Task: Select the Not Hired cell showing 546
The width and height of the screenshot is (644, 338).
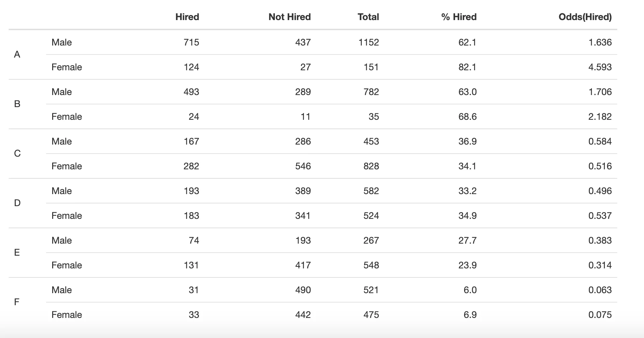Action: (x=303, y=166)
